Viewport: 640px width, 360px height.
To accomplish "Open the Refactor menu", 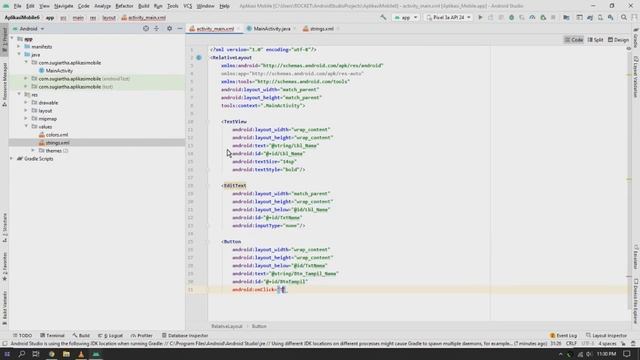I will [124, 6].
